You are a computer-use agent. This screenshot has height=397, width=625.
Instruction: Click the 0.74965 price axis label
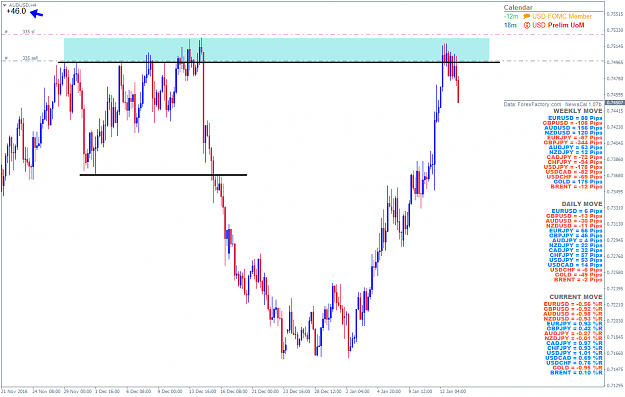(x=615, y=63)
